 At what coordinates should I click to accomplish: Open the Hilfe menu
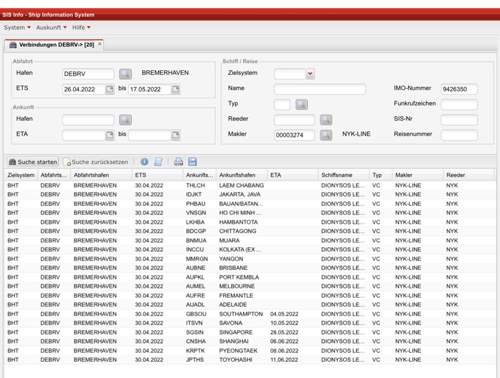pos(81,27)
